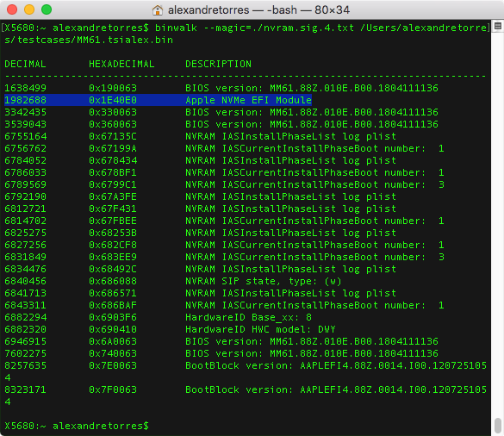Click hex offset 0x1E40E0
The image size is (504, 436).
tap(113, 100)
